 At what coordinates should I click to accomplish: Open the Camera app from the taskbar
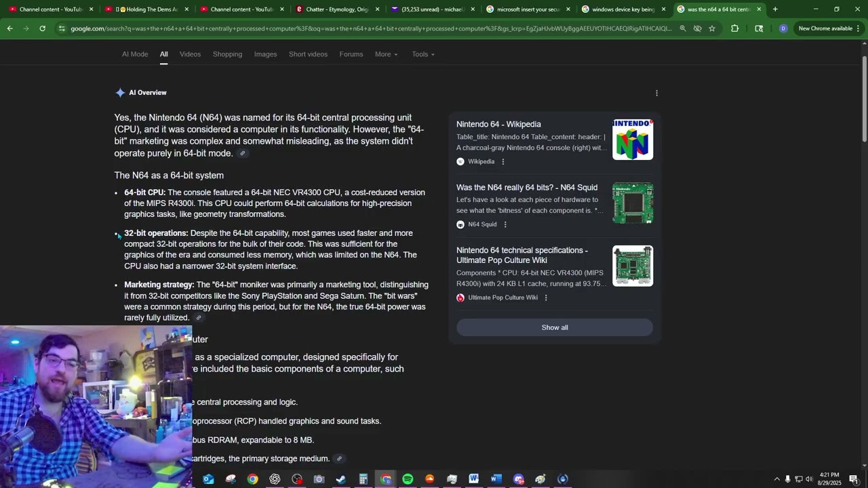[x=319, y=479]
